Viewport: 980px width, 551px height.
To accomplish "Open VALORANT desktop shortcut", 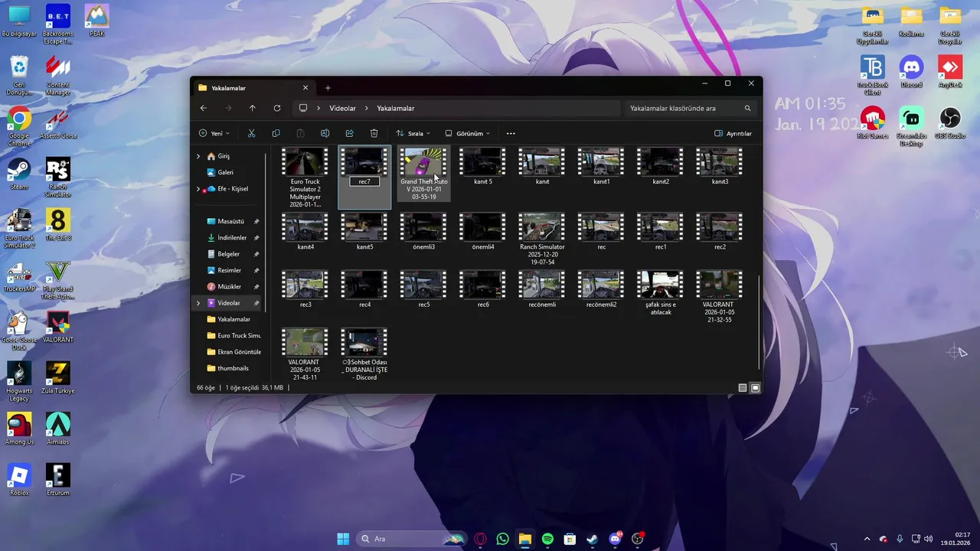I will coord(58,327).
